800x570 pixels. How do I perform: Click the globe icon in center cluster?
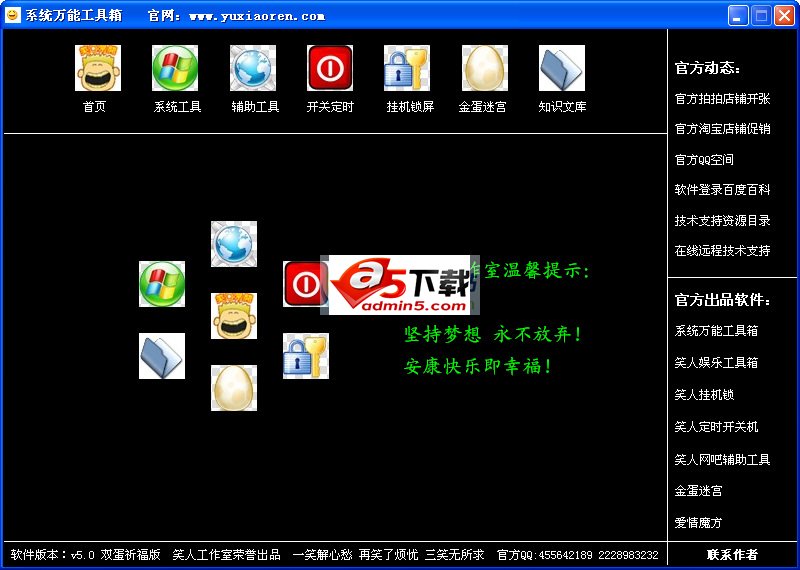tap(234, 243)
